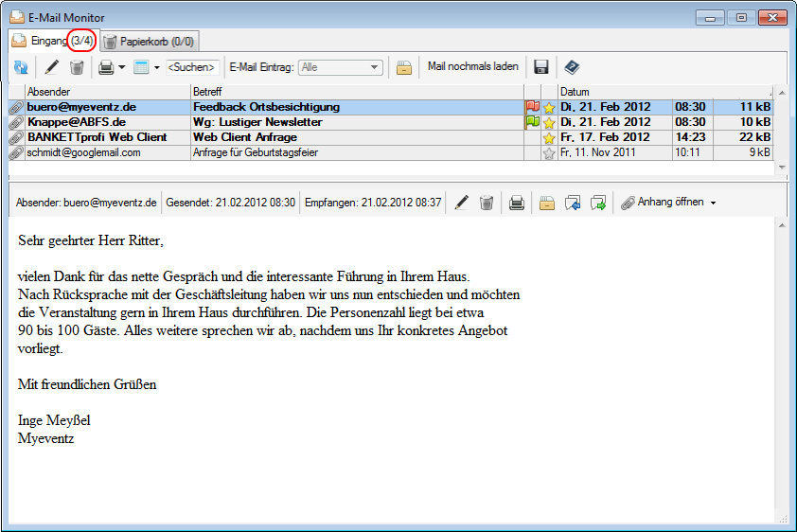Click the date Fr, 17. Feb 2012

point(605,137)
